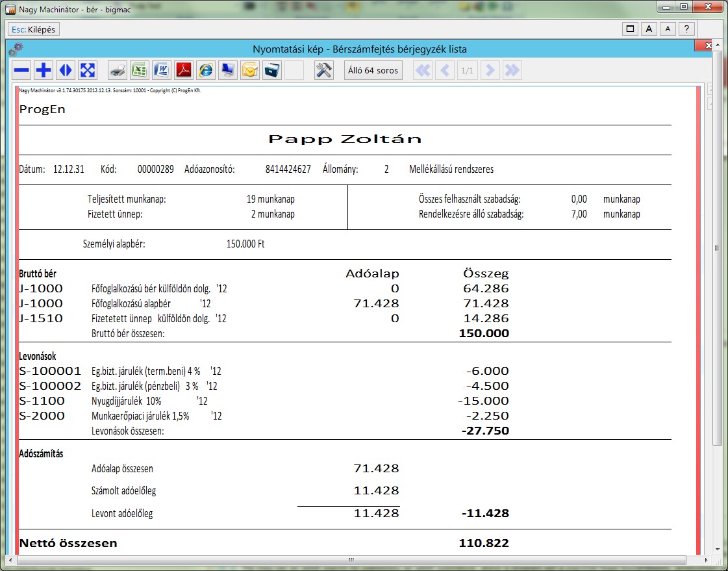Export the payslip to Excel
The height and width of the screenshot is (571, 728).
pos(139,70)
